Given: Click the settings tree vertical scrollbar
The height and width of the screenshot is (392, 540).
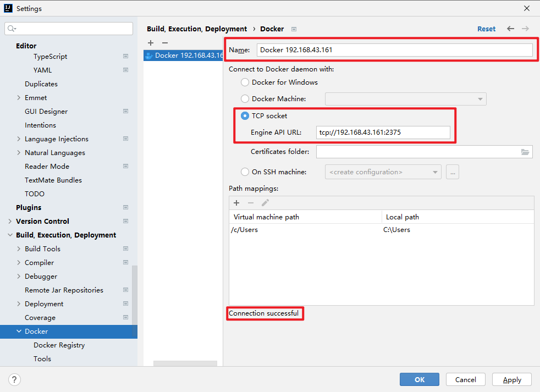Looking at the screenshot, I should [135, 301].
